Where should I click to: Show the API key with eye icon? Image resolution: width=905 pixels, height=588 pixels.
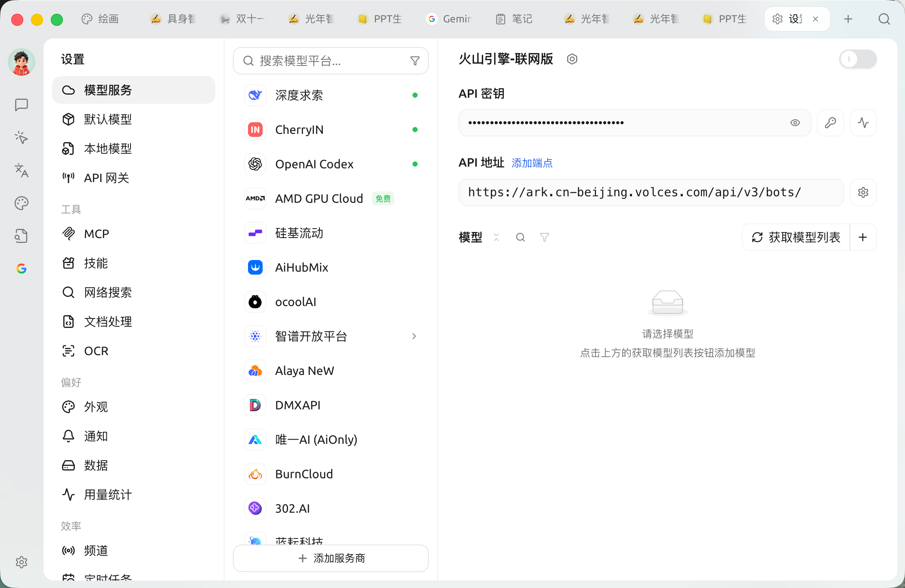[795, 123]
